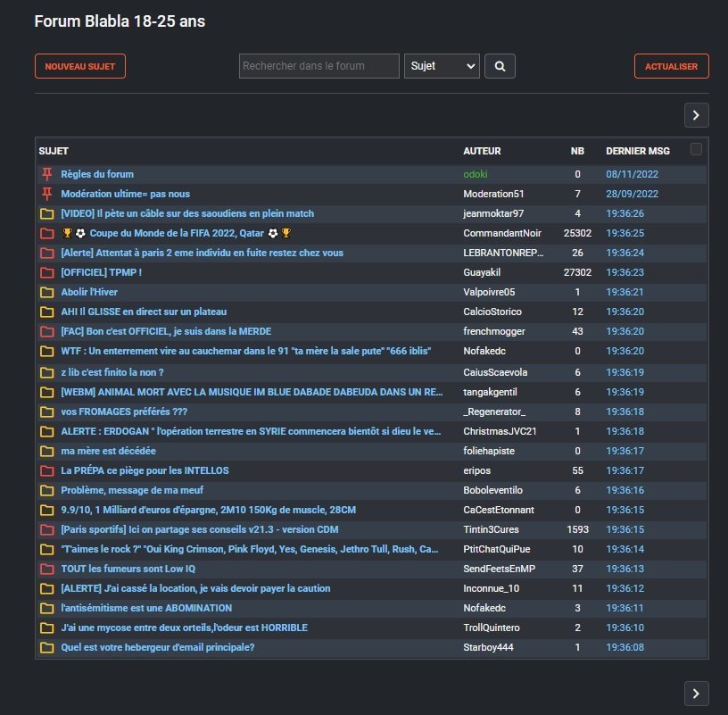This screenshot has height=715, width=728.
Task: Click folder icon of vos FROMAGES topic
Action: coord(47,412)
